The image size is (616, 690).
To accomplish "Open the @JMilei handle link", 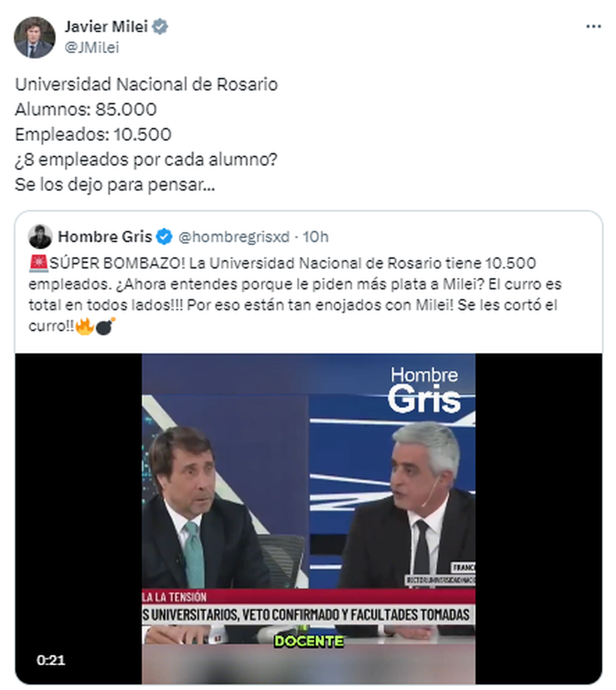I will (x=92, y=48).
